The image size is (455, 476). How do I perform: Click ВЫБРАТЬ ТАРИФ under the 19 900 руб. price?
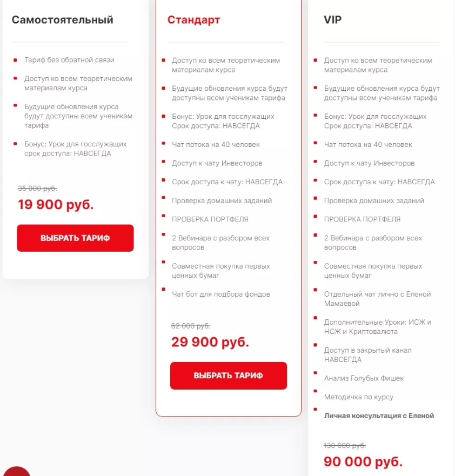coord(75,238)
